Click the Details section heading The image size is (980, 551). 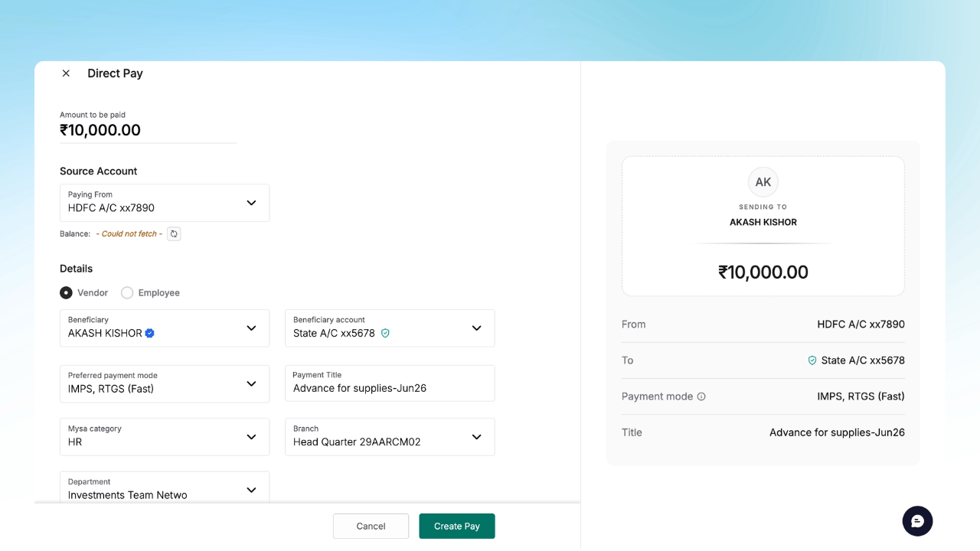[x=77, y=269]
